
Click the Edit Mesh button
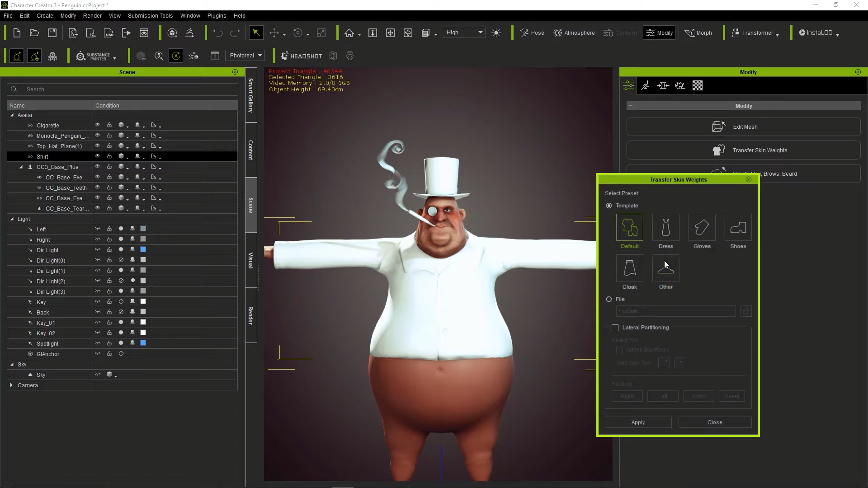pyautogui.click(x=743, y=127)
